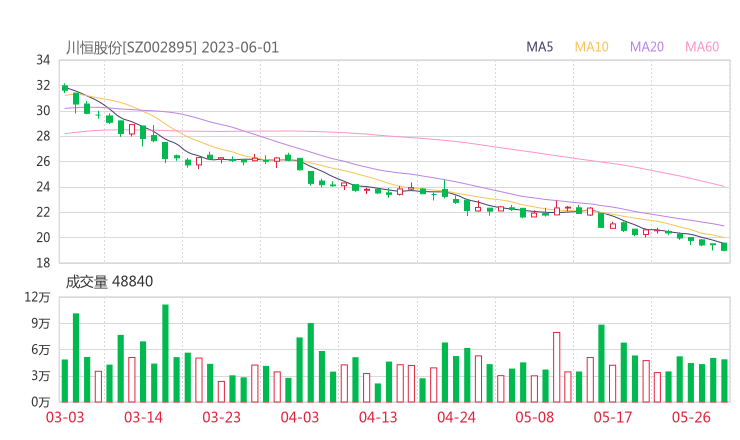Screen dimensions: 740x440
Task: Select the 04-24 date label
Action: point(456,417)
